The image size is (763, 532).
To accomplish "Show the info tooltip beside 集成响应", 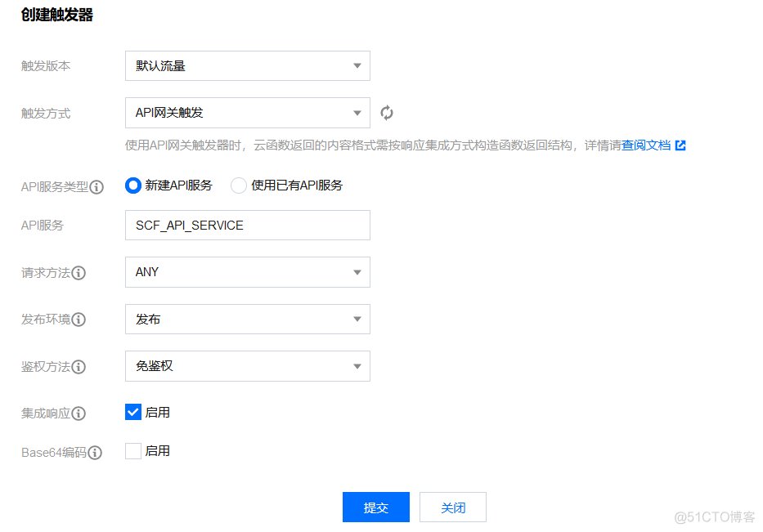I will point(79,414).
